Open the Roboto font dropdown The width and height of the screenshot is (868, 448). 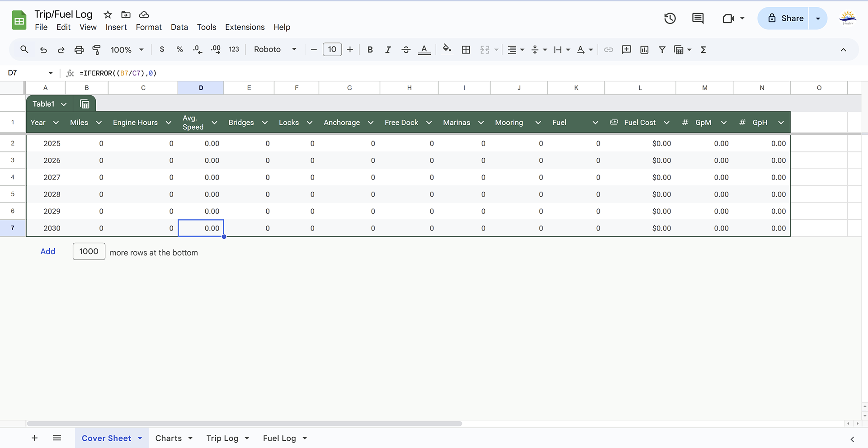[x=275, y=49]
